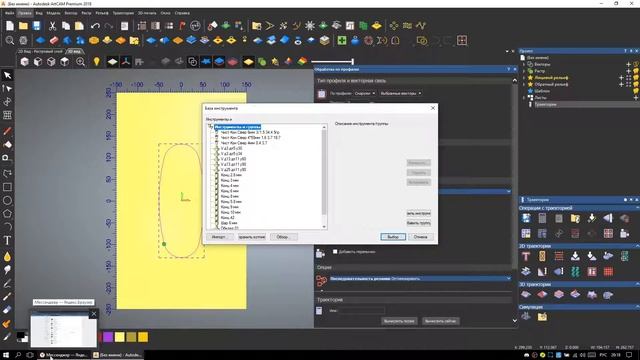The image size is (640, 360).
Task: Click the toolpath name input field
Action: [361, 311]
